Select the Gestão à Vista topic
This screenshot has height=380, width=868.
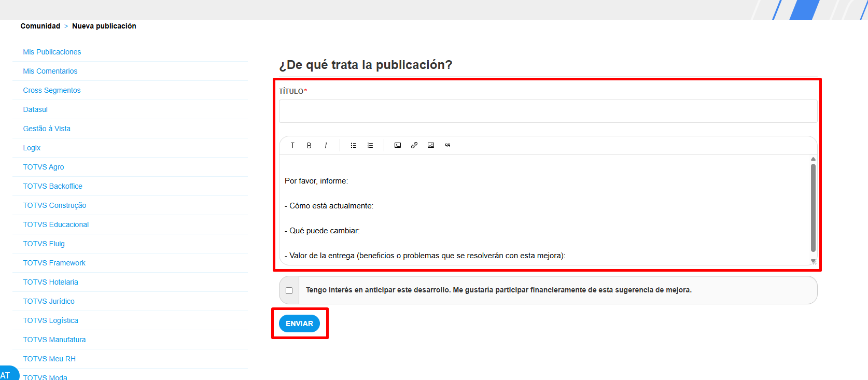pos(47,129)
